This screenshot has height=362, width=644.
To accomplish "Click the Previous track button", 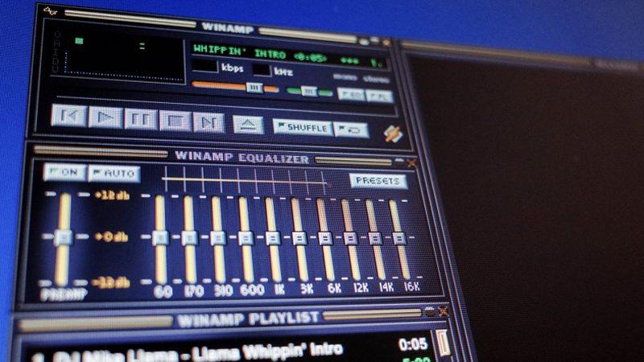I will tap(69, 115).
